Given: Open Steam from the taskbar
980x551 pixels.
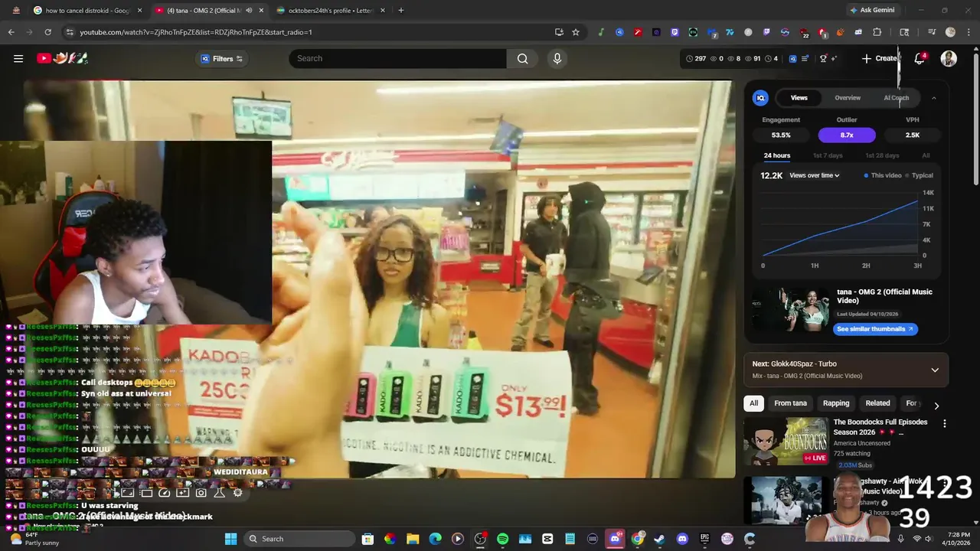Looking at the screenshot, I should 659,539.
